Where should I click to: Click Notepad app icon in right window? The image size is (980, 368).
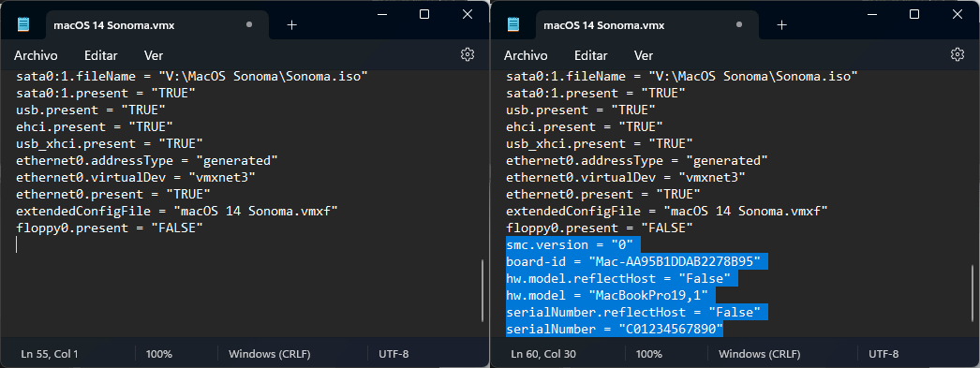pos(513,25)
